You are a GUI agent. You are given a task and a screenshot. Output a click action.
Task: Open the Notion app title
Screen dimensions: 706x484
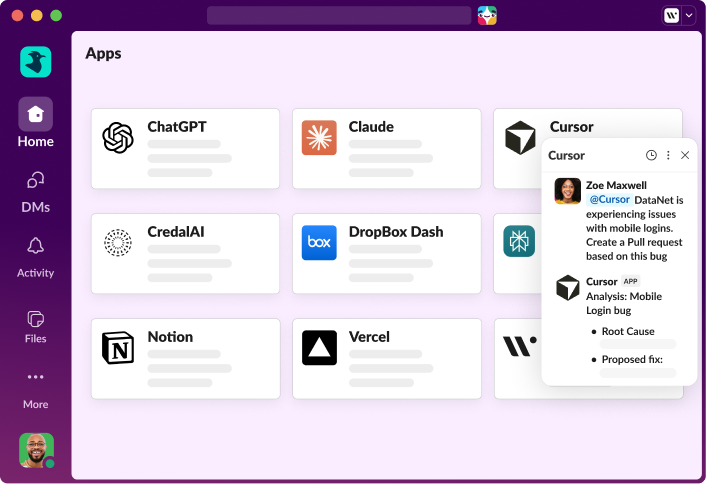[x=170, y=337]
